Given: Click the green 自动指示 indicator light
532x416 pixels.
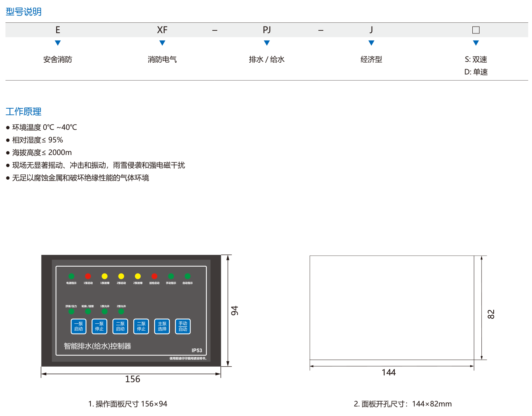Looking at the screenshot, I should [187, 276].
